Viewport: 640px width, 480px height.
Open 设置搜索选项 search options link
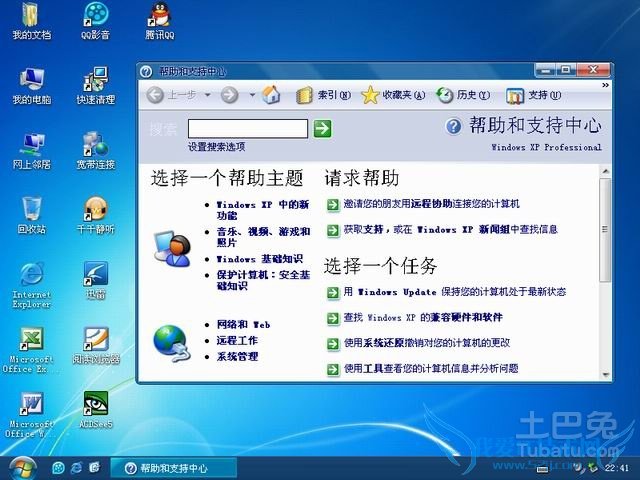(x=217, y=147)
